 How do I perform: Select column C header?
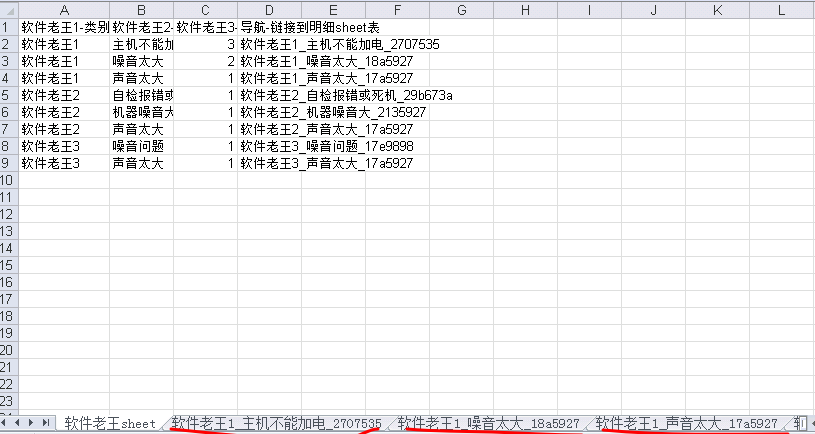coord(205,10)
